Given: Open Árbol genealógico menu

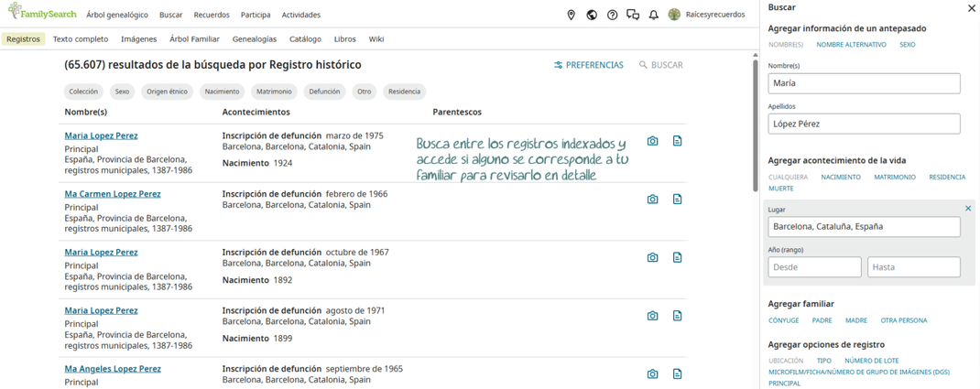Looking at the screenshot, I should [117, 15].
